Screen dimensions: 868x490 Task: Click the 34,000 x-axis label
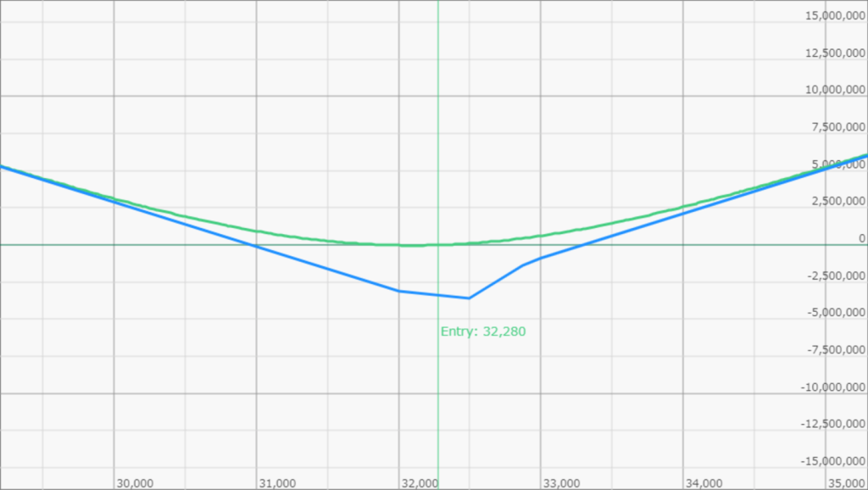pyautogui.click(x=704, y=483)
